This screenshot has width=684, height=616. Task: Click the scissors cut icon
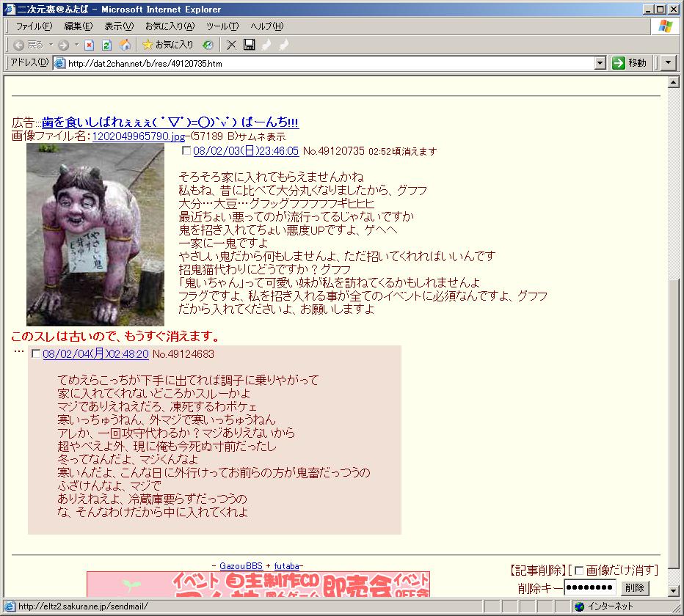(x=231, y=45)
